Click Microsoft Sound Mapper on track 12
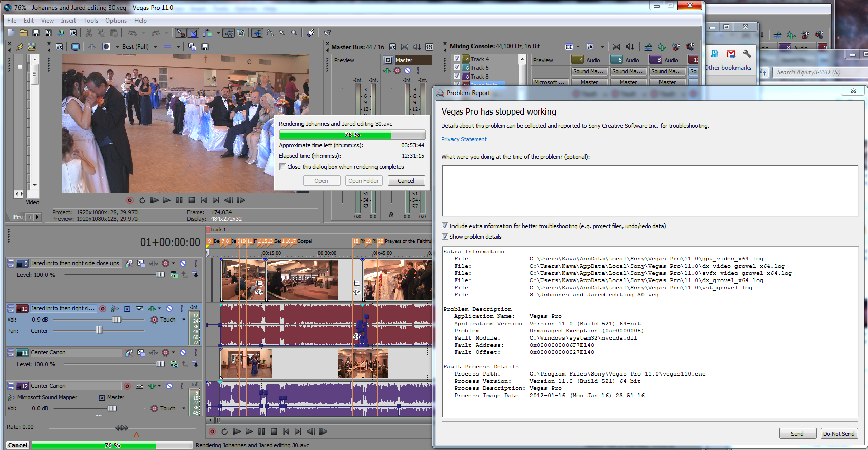868x450 pixels. pos(47,397)
